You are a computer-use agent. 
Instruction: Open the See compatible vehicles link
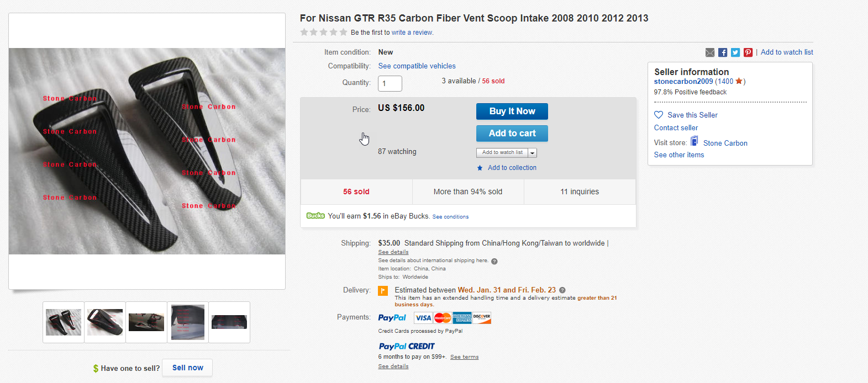(417, 66)
